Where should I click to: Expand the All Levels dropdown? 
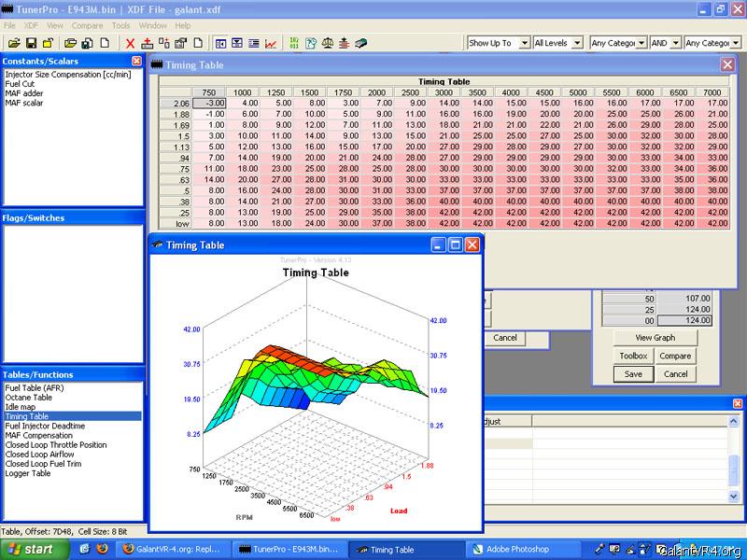(x=577, y=43)
